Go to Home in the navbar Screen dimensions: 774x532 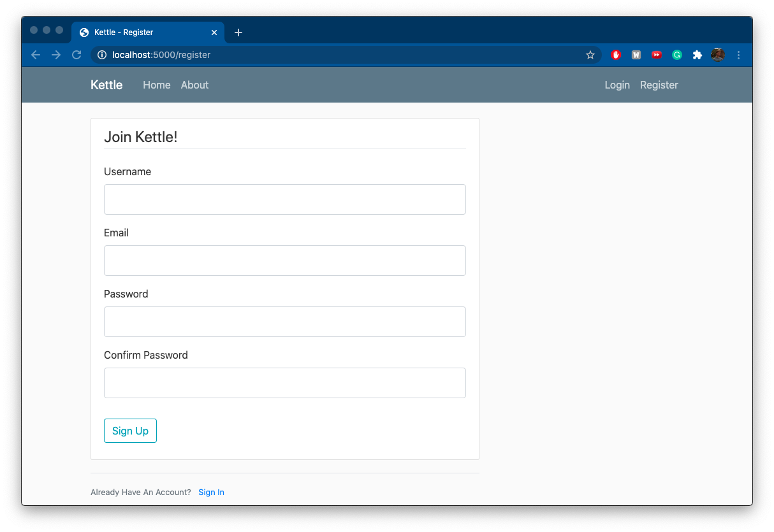157,85
